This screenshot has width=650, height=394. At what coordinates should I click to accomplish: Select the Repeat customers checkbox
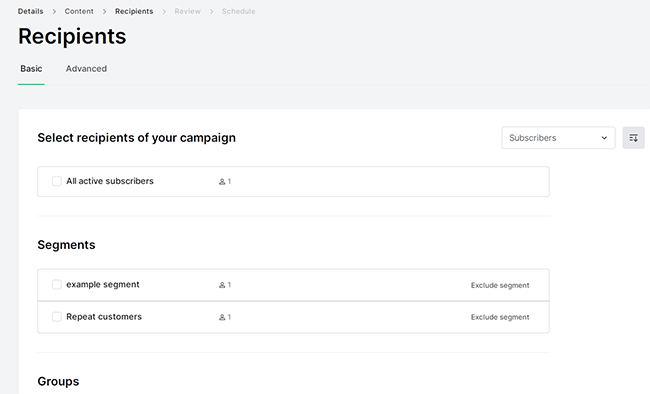coord(57,317)
